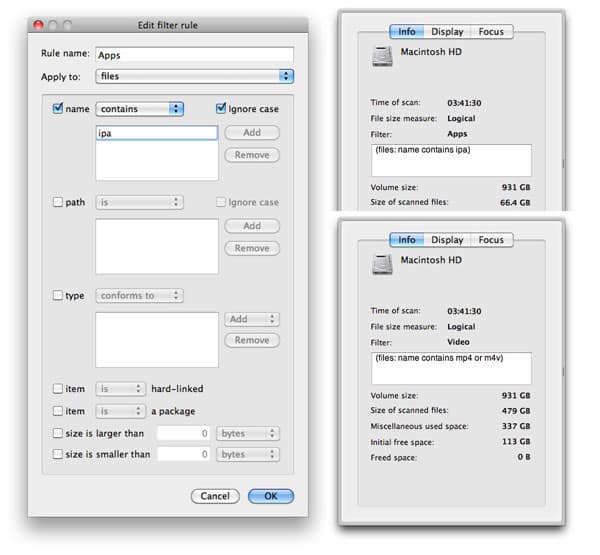Click the 337 GB miscellaneous used space value
The height and width of the screenshot is (555, 600).
pos(516,426)
